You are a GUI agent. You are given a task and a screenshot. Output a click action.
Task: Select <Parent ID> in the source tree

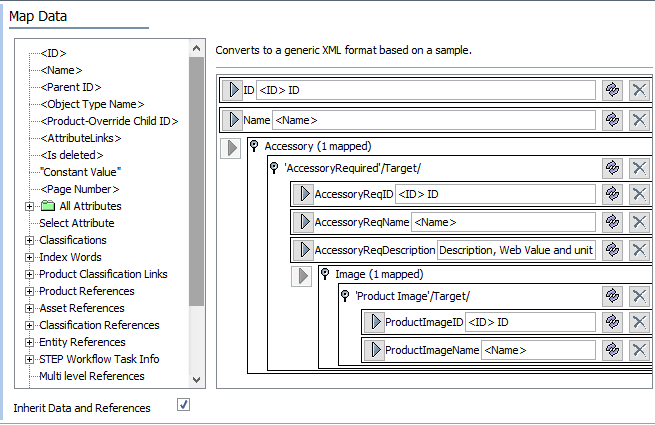click(x=70, y=87)
